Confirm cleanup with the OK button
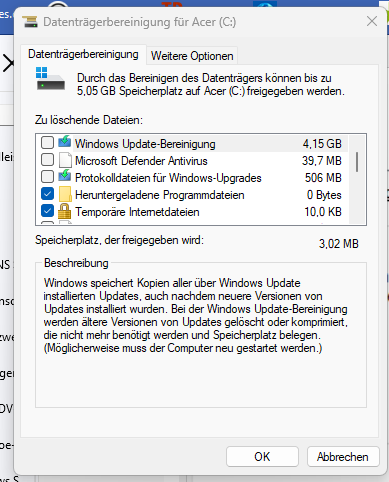The height and width of the screenshot is (482, 389). [262, 457]
